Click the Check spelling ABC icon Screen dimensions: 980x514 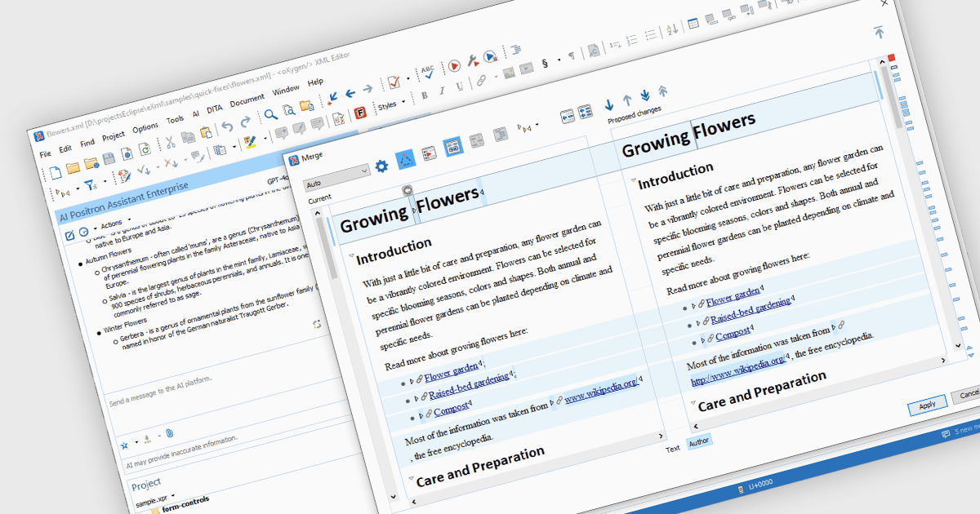[x=429, y=71]
